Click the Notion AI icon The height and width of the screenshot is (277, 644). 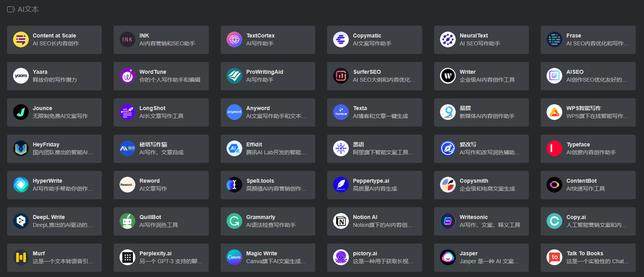[341, 221]
